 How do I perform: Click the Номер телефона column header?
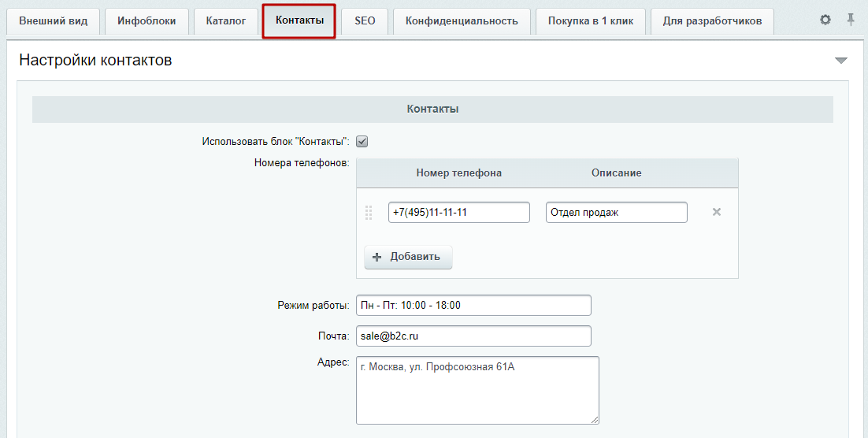pyautogui.click(x=459, y=173)
